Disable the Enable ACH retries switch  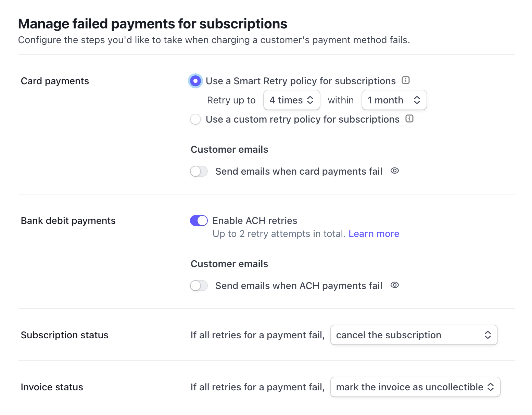(199, 221)
